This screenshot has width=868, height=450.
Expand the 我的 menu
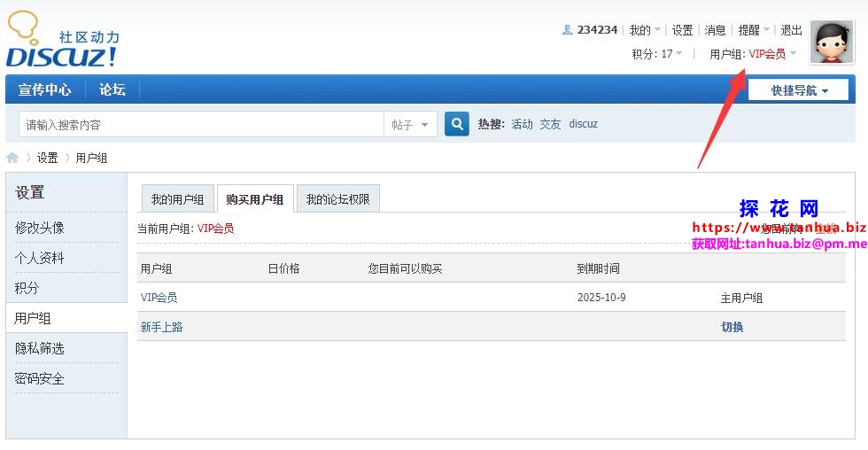(644, 30)
